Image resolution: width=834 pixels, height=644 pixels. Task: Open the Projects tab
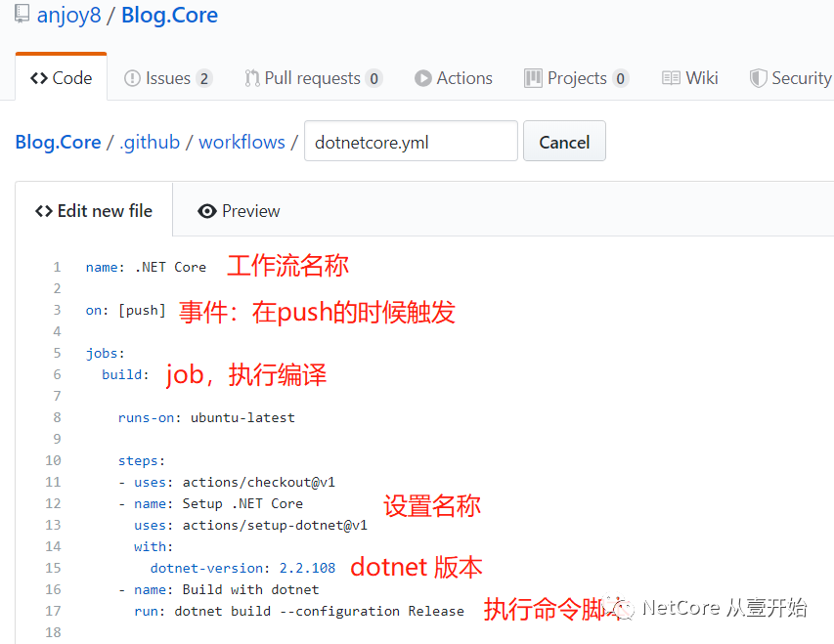coord(577,78)
